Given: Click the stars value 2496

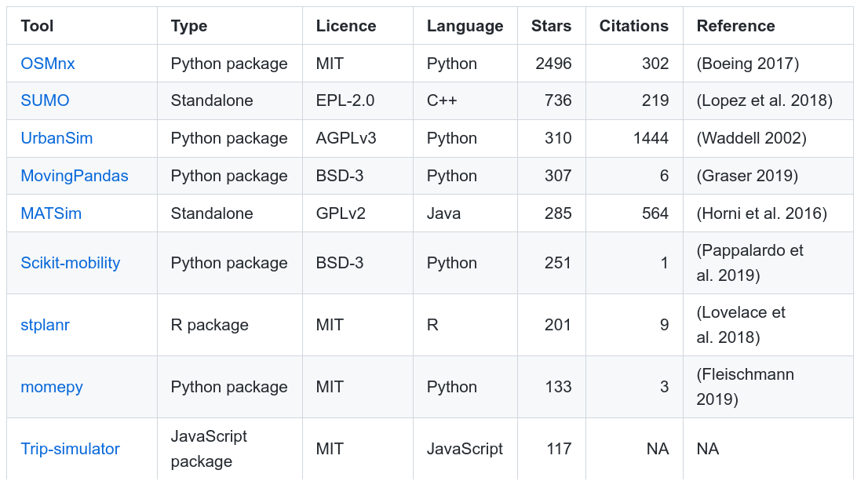Looking at the screenshot, I should (x=553, y=64).
